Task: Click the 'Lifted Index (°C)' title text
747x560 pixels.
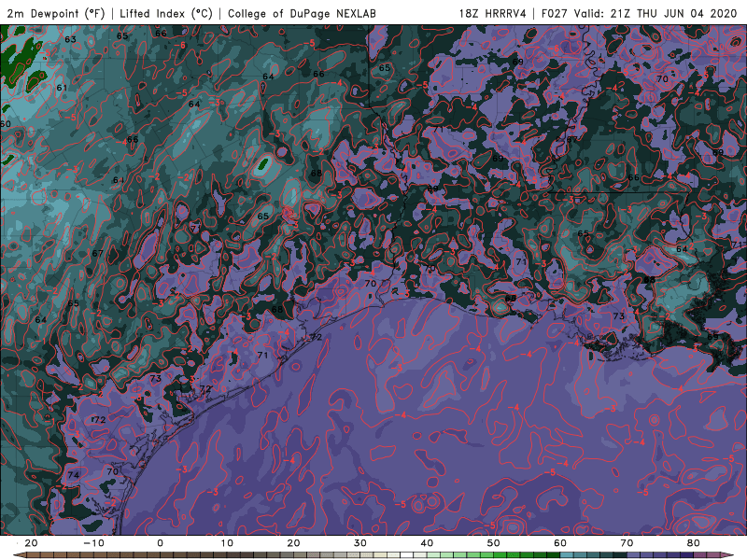Action: 166,13
